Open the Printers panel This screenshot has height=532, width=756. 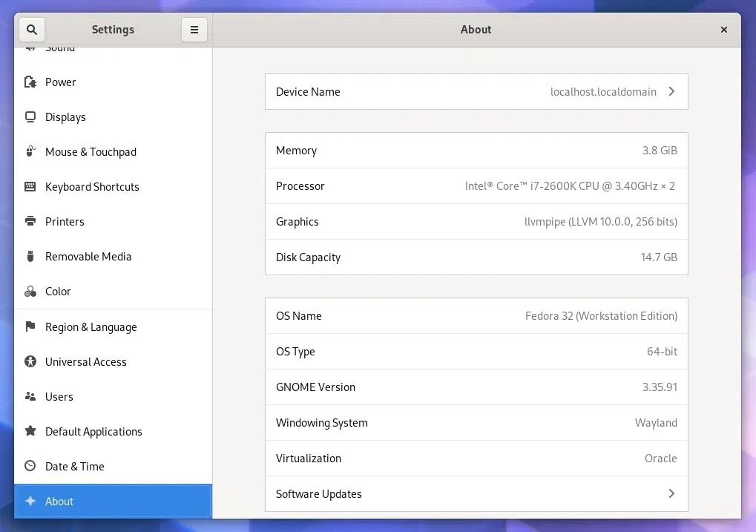(x=114, y=221)
